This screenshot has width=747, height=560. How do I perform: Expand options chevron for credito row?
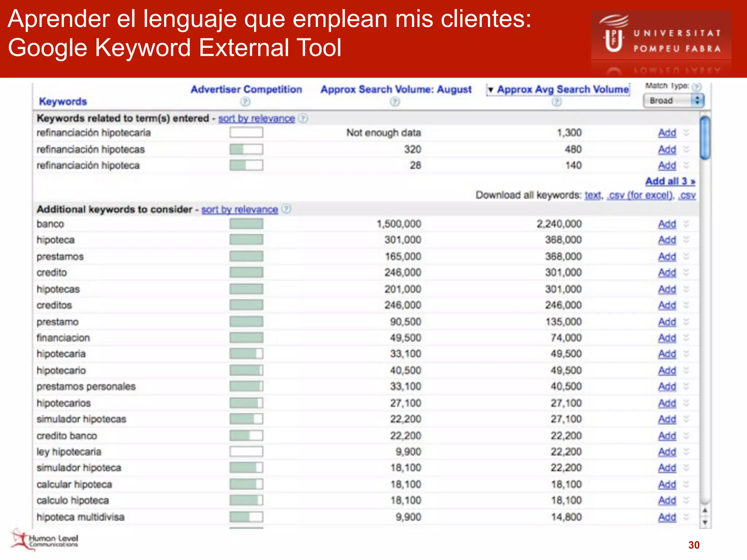(x=686, y=272)
